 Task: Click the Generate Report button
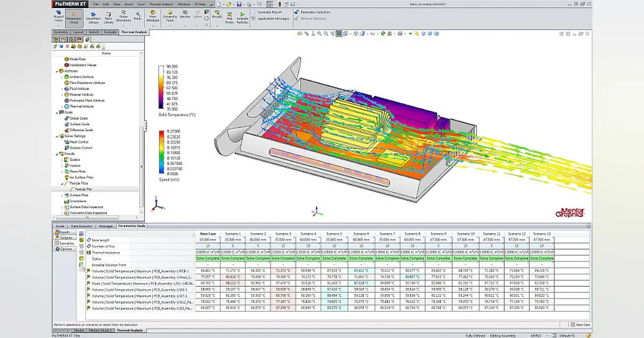(269, 12)
